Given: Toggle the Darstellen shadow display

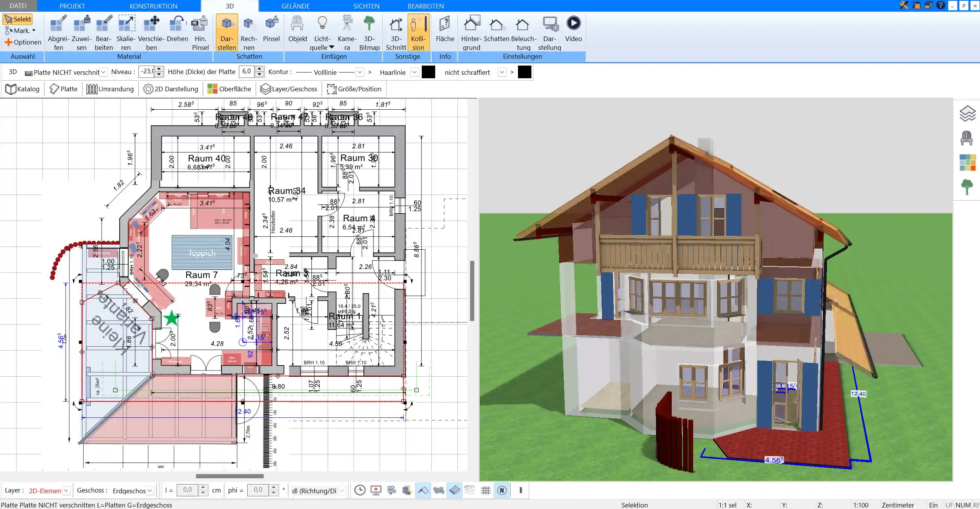Looking at the screenshot, I should 227,33.
